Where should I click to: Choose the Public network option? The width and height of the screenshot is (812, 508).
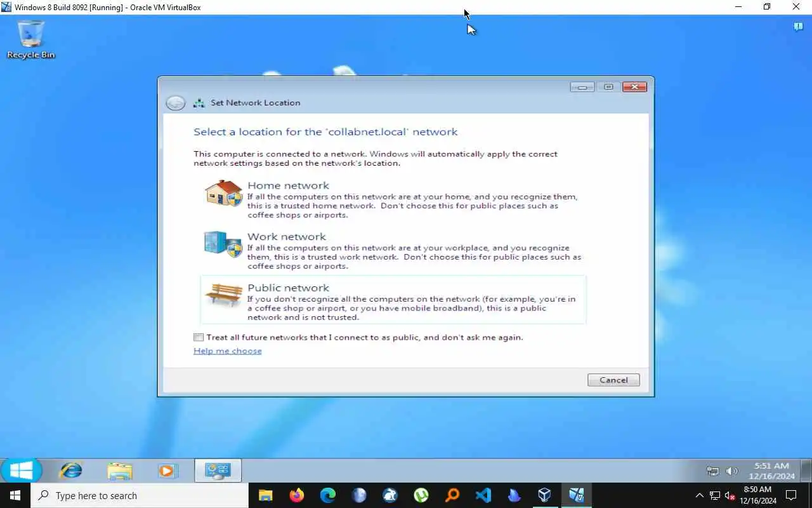pyautogui.click(x=393, y=300)
